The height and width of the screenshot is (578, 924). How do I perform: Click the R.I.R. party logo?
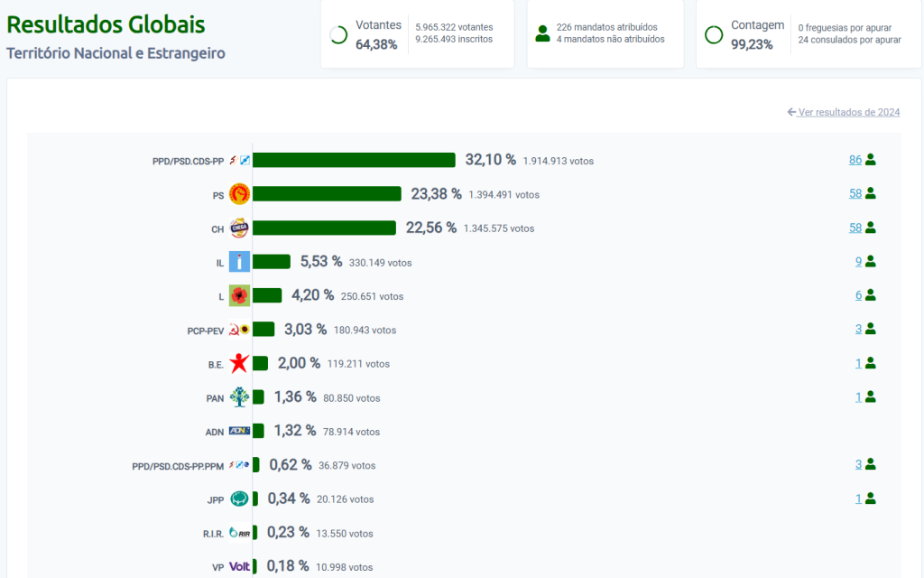(239, 533)
